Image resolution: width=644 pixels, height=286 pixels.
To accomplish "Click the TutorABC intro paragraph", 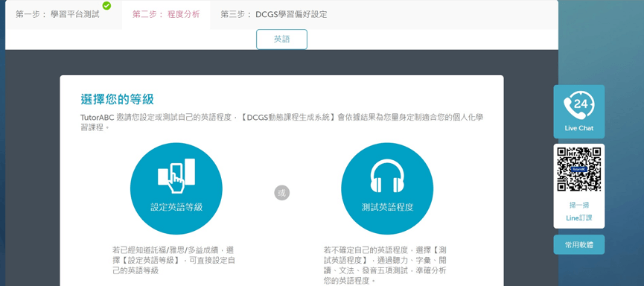I will [x=281, y=122].
